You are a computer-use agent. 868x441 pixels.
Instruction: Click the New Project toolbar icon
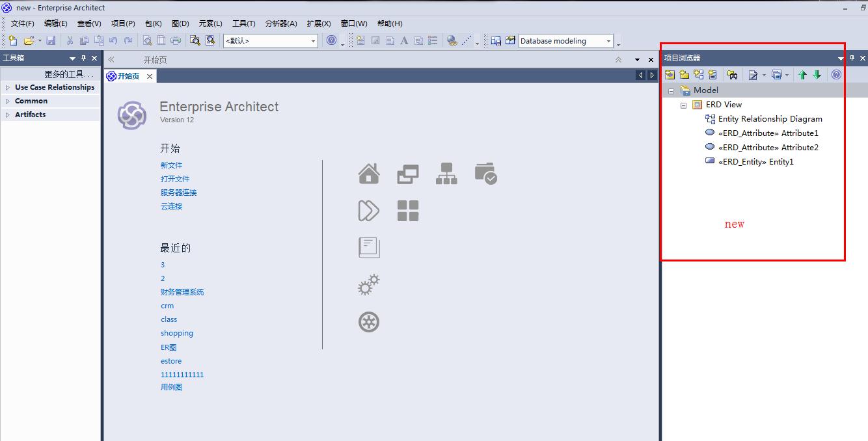coord(13,40)
